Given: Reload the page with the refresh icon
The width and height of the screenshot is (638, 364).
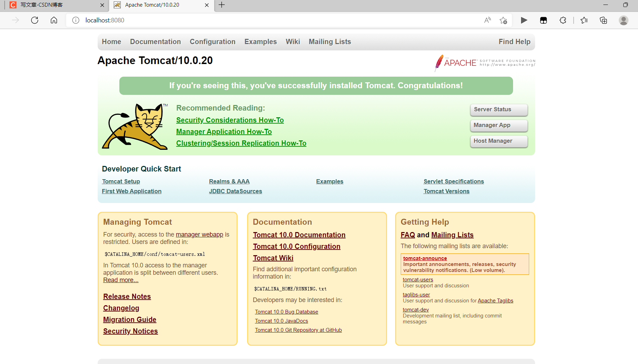Looking at the screenshot, I should [35, 20].
